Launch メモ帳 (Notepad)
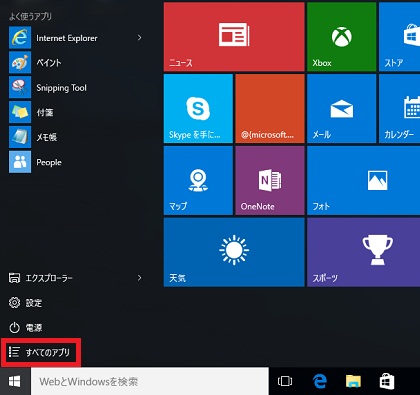The width and height of the screenshot is (420, 395). click(x=75, y=137)
